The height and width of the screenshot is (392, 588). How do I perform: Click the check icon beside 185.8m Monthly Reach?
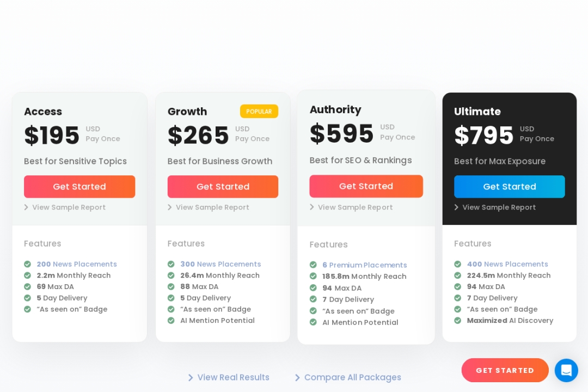click(x=313, y=277)
